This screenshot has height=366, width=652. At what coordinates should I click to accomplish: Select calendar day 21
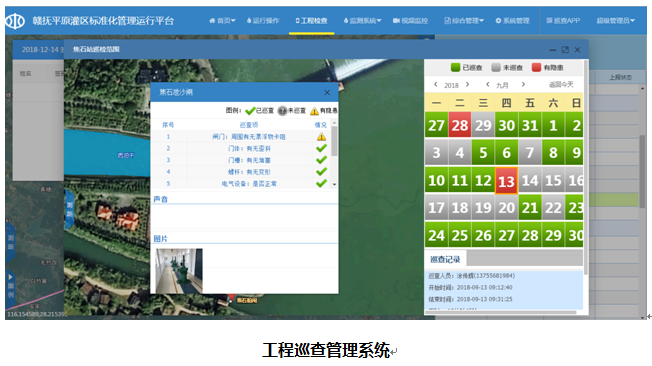tap(530, 208)
